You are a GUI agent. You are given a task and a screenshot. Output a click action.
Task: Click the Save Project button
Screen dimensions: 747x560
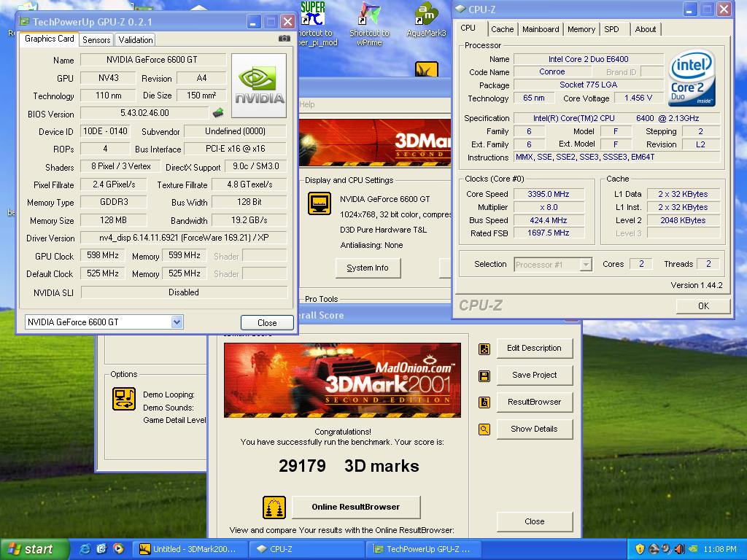click(x=535, y=376)
